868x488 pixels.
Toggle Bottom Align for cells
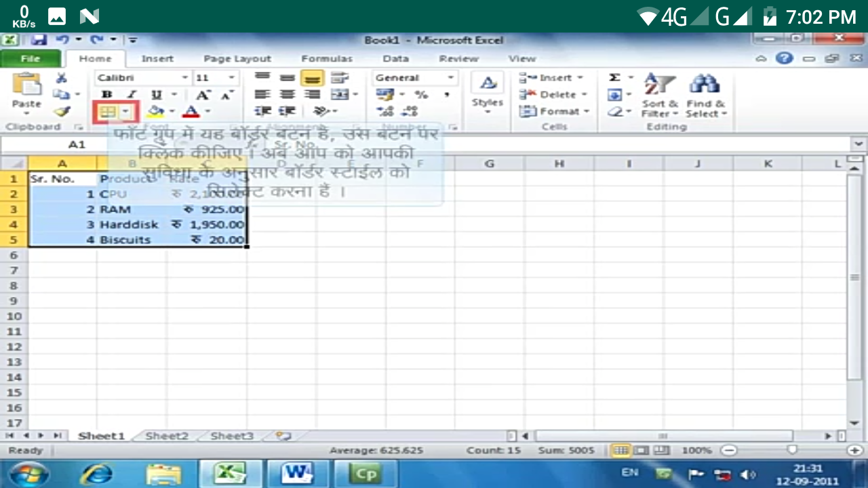pyautogui.click(x=312, y=78)
